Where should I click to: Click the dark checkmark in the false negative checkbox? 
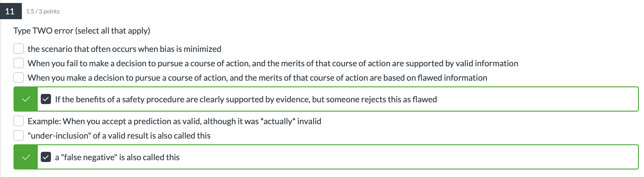coord(46,157)
